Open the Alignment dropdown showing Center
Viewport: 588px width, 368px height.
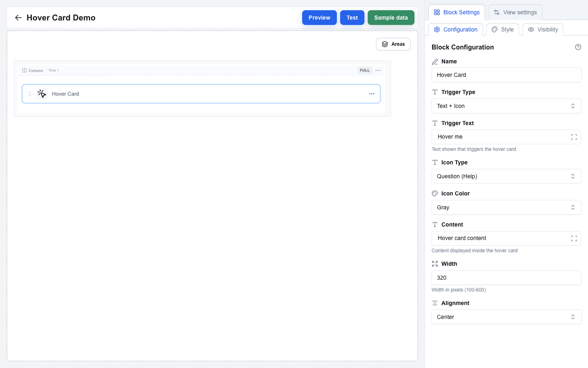click(506, 317)
